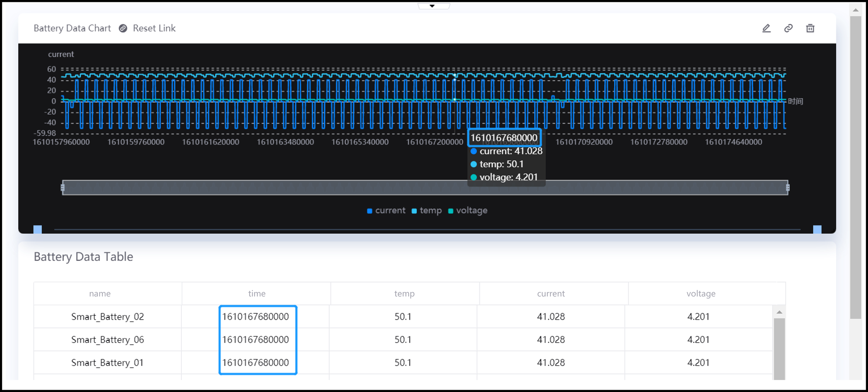This screenshot has height=392, width=868.
Task: Click the Smart_Battery_06 name cell
Action: [108, 339]
